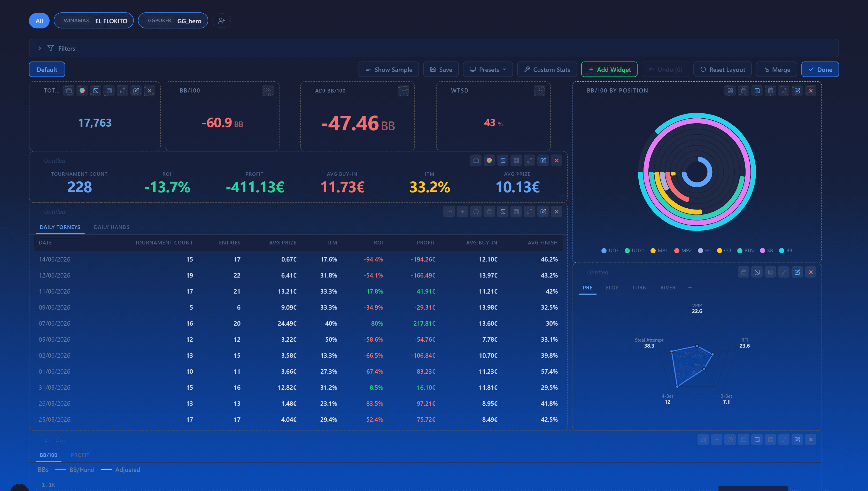Switch radar chart to the FLOP tab
The height and width of the screenshot is (491, 868).
[612, 288]
